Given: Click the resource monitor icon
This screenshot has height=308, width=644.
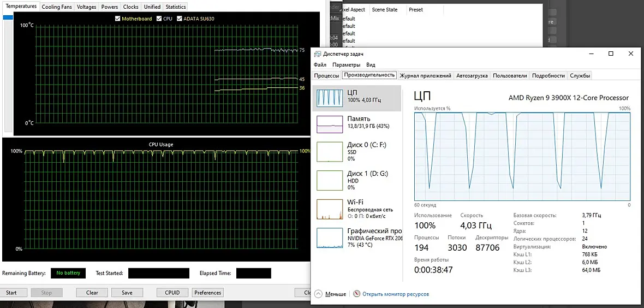Looking at the screenshot, I should (356, 294).
